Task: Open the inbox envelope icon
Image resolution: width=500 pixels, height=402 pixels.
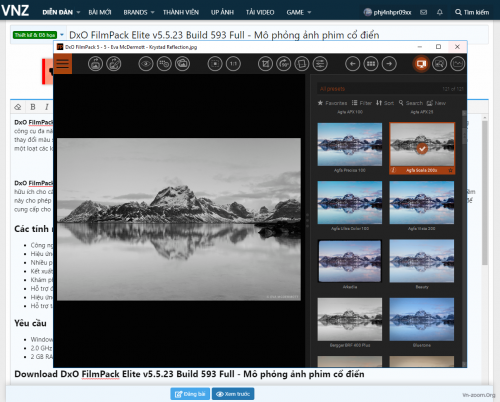Action: click(423, 12)
